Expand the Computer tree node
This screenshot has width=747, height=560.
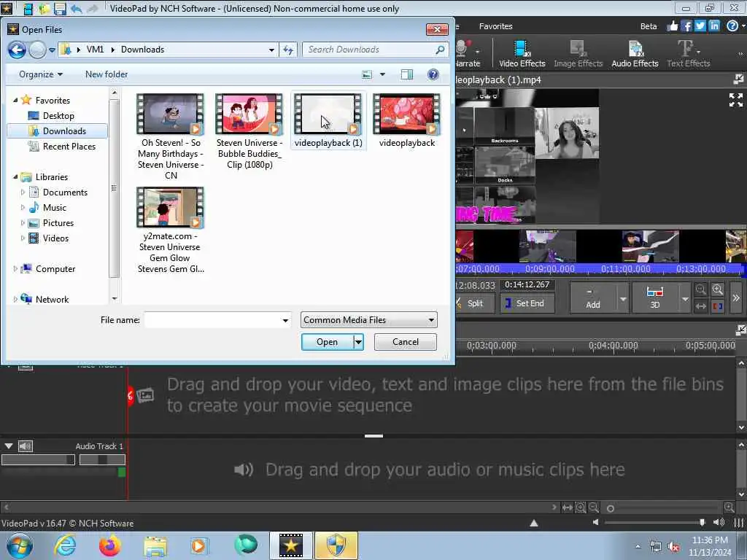pyautogui.click(x=15, y=268)
